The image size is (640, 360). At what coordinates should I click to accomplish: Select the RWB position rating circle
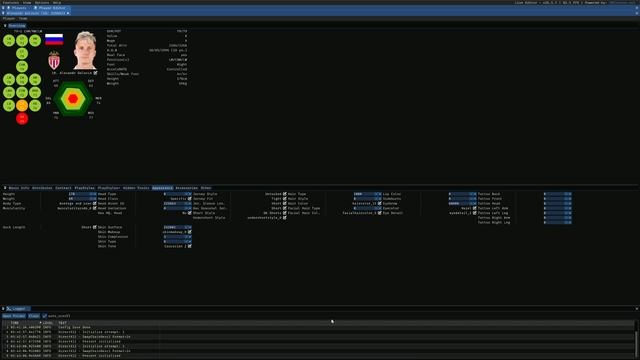35,92
